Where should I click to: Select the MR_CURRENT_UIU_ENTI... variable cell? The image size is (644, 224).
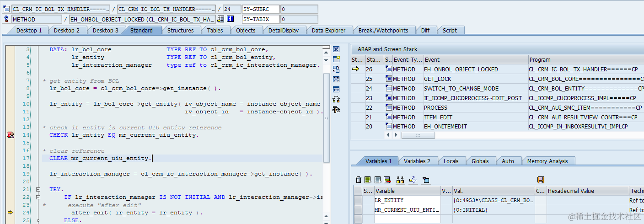pyautogui.click(x=407, y=210)
